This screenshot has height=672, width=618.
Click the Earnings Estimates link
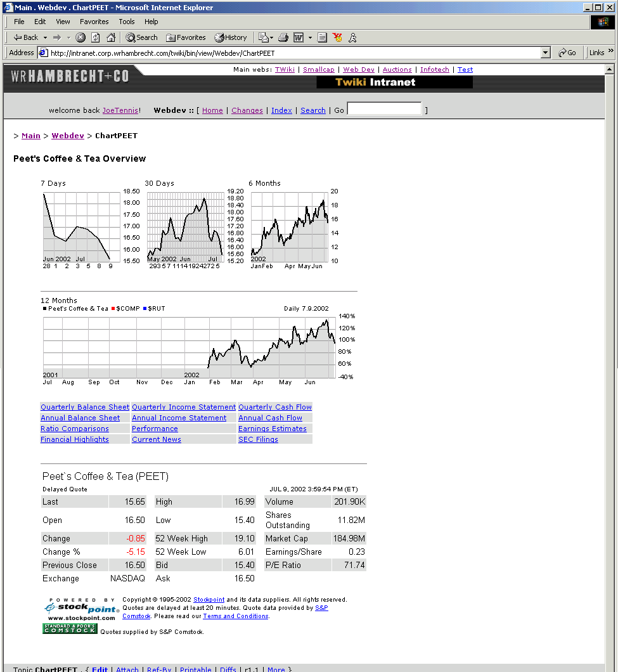272,429
